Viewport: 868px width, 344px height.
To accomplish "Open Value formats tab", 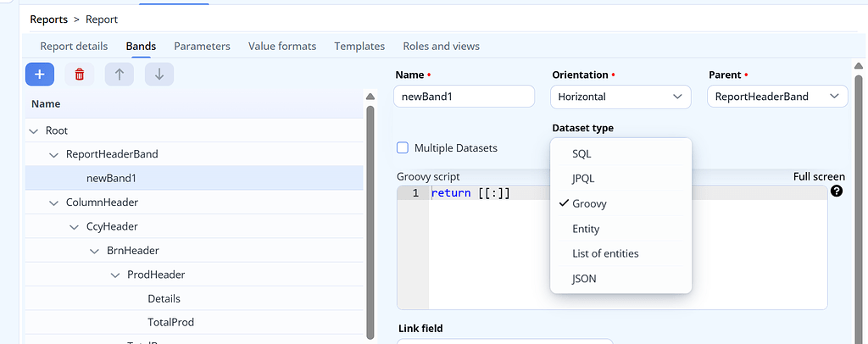I will tap(282, 47).
